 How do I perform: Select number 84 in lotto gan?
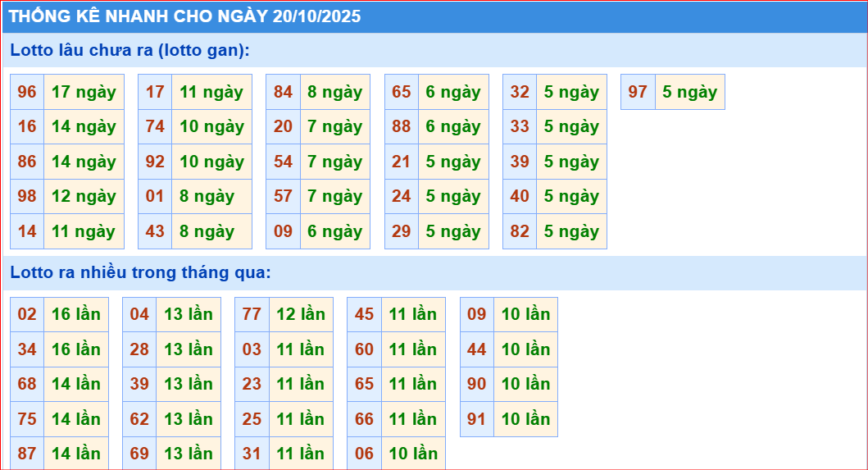(x=283, y=92)
